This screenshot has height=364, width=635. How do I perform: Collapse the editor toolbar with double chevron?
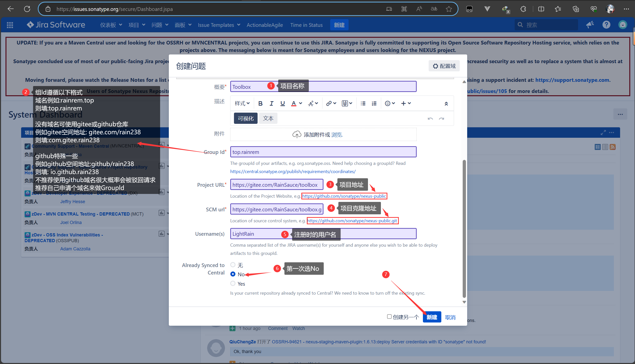coord(446,103)
